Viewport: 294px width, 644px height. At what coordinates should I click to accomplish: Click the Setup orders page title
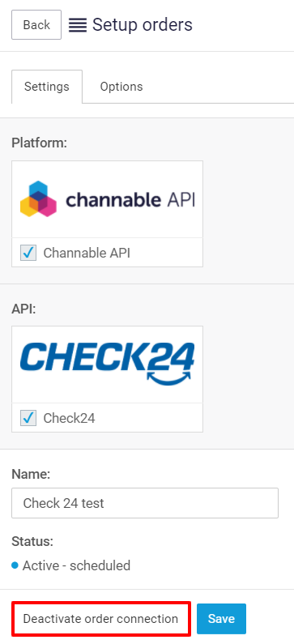143,25
